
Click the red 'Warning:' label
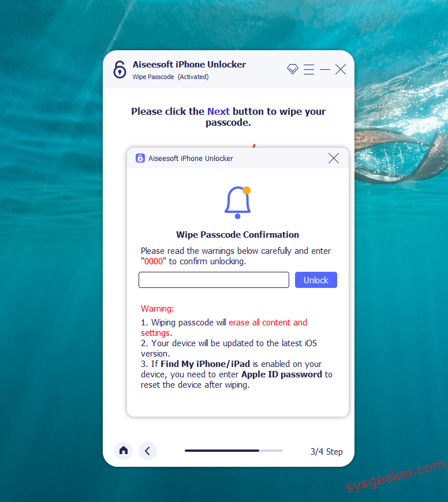click(157, 309)
